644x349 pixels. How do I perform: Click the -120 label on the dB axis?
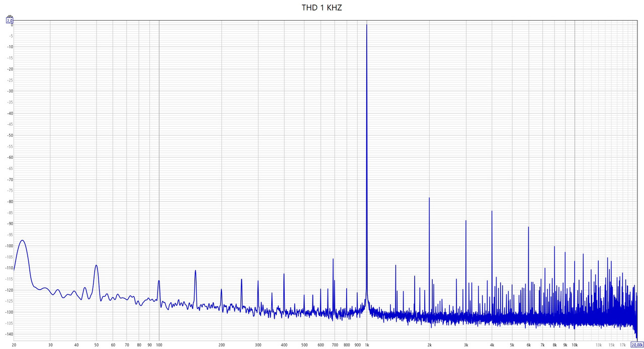point(10,290)
